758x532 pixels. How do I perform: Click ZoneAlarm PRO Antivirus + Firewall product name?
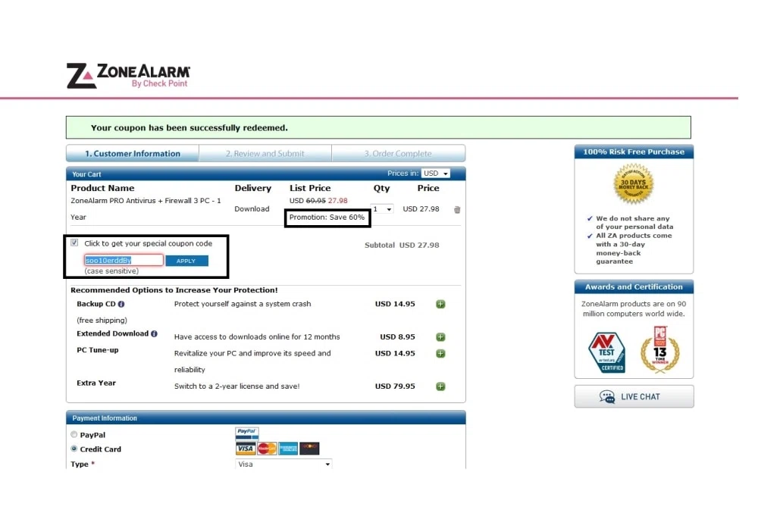146,208
